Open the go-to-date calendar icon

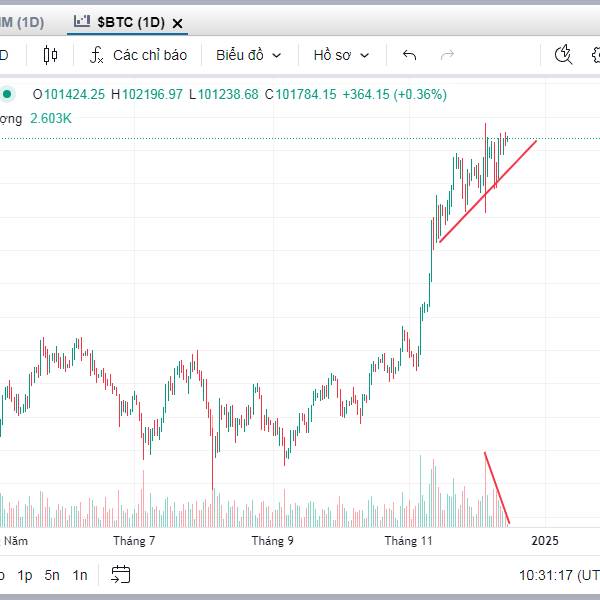(x=121, y=574)
